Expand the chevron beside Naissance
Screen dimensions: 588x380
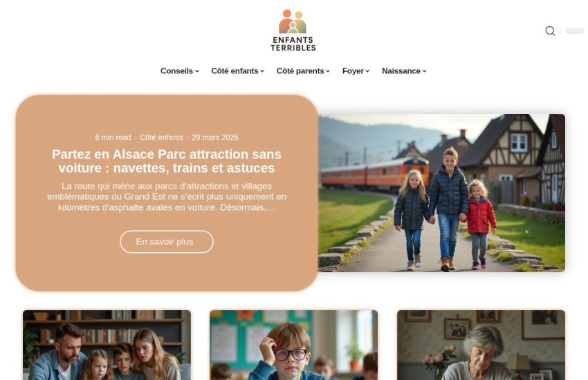click(425, 71)
